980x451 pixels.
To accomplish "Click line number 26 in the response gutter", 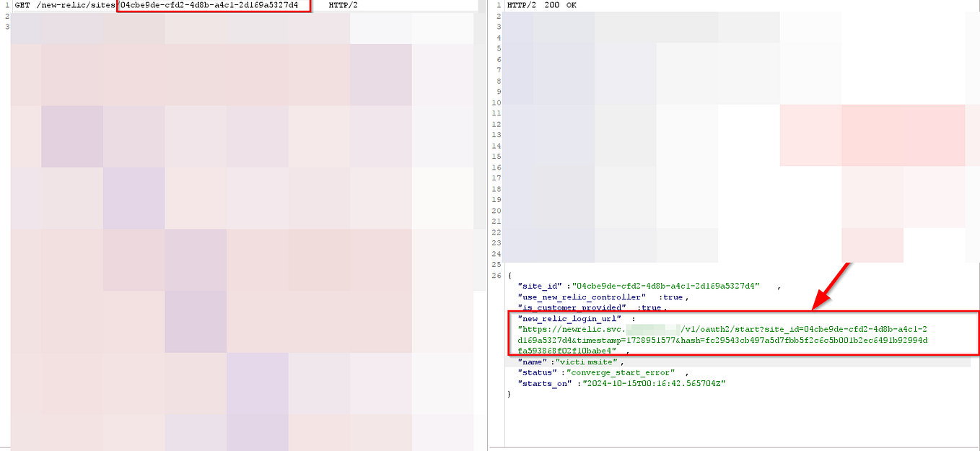I will tap(497, 275).
